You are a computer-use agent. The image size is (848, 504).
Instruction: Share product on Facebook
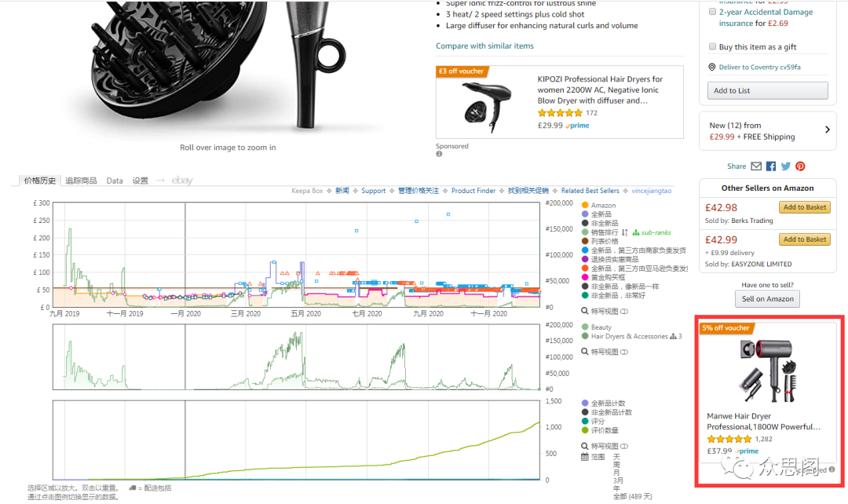click(771, 166)
